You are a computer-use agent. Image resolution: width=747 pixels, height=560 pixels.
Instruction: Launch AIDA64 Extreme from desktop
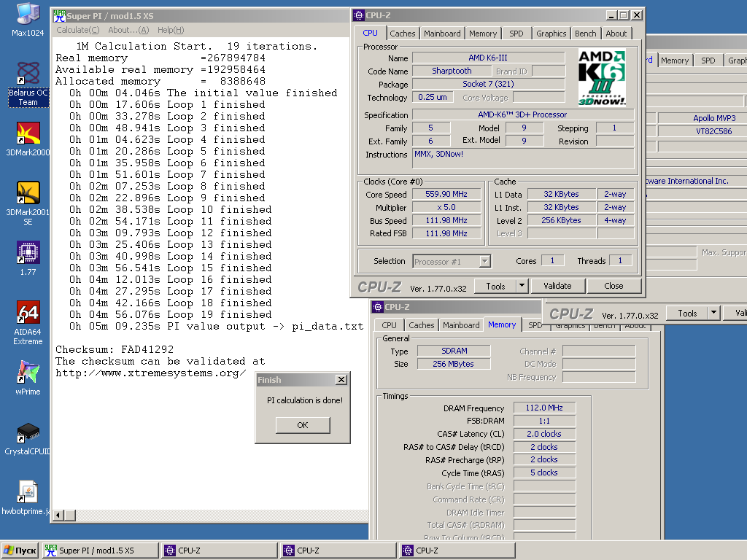[28, 323]
